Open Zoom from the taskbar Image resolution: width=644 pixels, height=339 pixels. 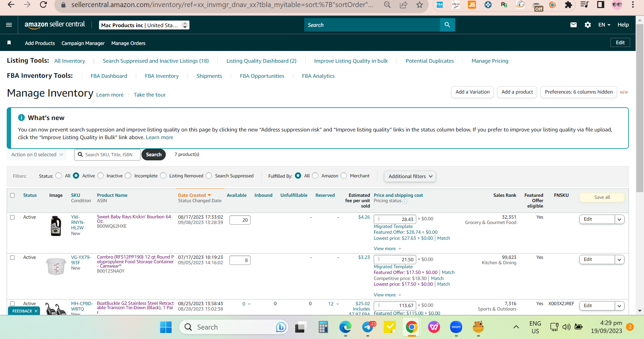point(456,327)
